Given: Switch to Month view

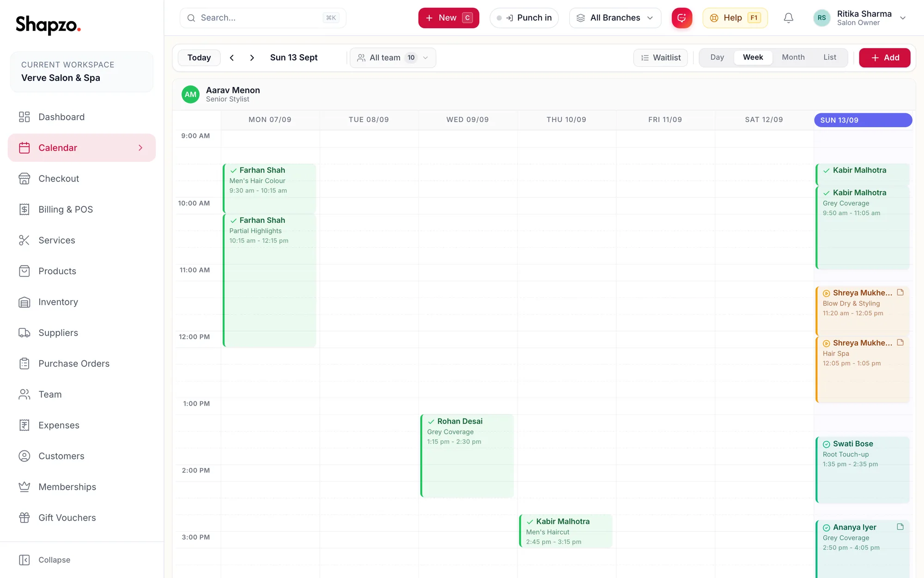Looking at the screenshot, I should 793,57.
